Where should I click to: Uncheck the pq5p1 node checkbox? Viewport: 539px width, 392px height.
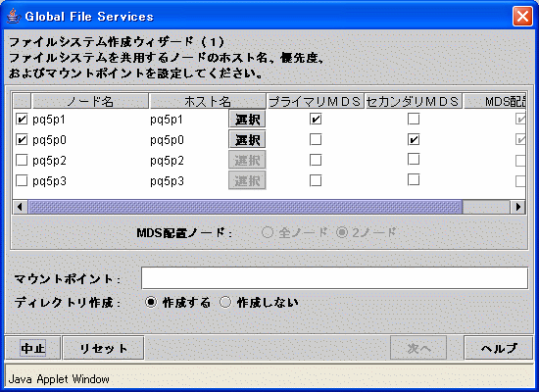(x=22, y=120)
